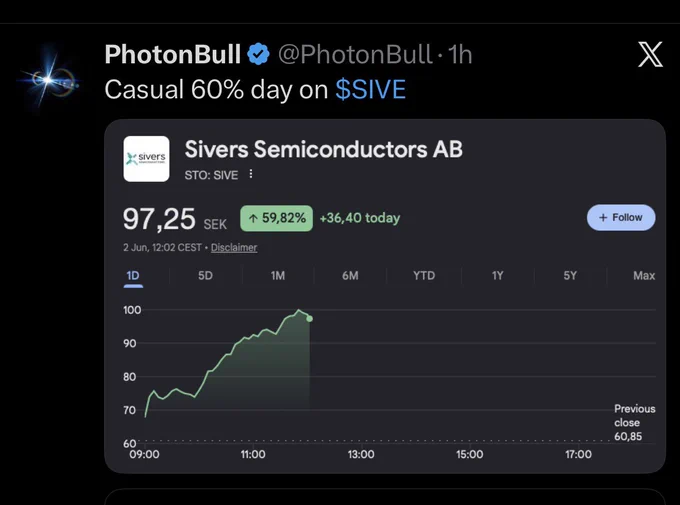Open PhotonBull's profile avatar

tap(49, 80)
